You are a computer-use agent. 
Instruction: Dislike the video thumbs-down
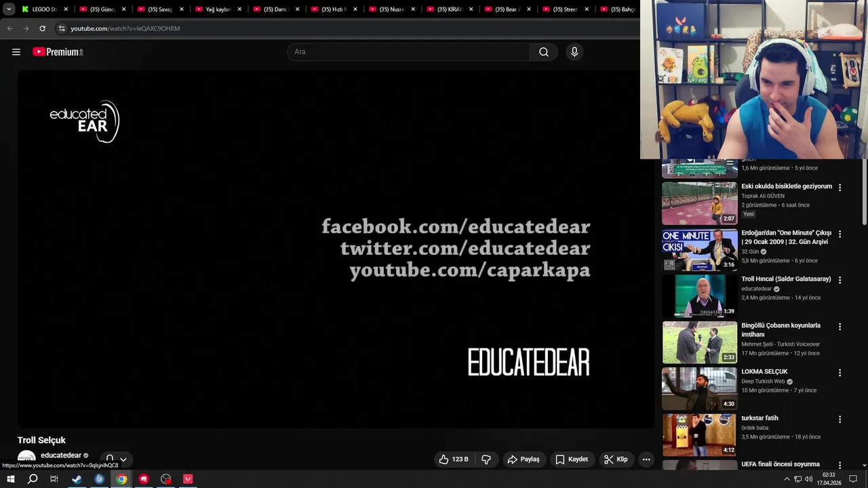click(x=486, y=460)
